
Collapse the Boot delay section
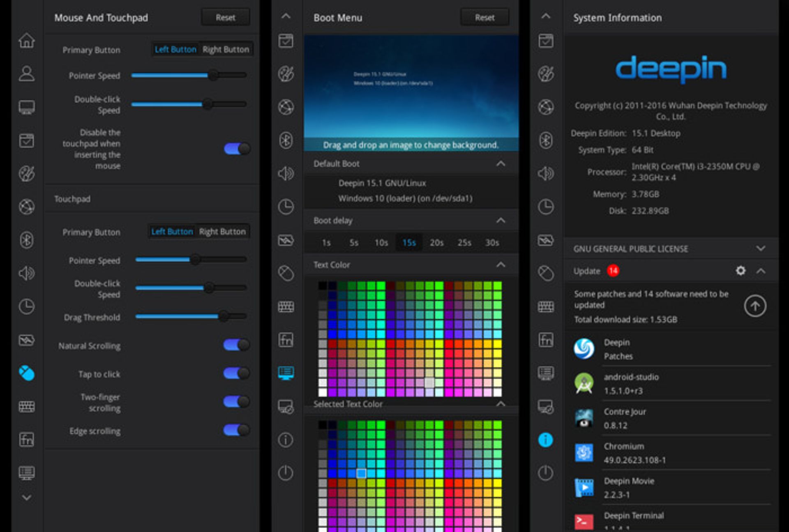[x=501, y=221]
